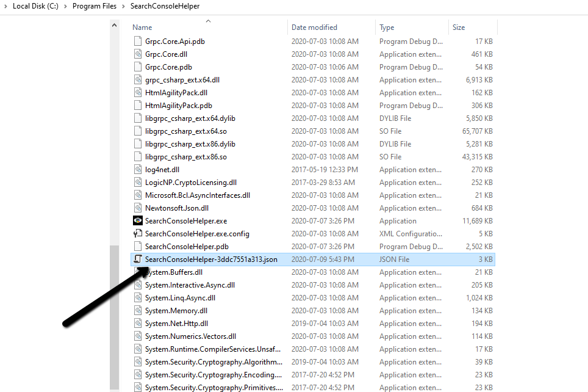
Task: Click the 2020-07-09 5:43 PM date cell
Action: click(x=323, y=260)
